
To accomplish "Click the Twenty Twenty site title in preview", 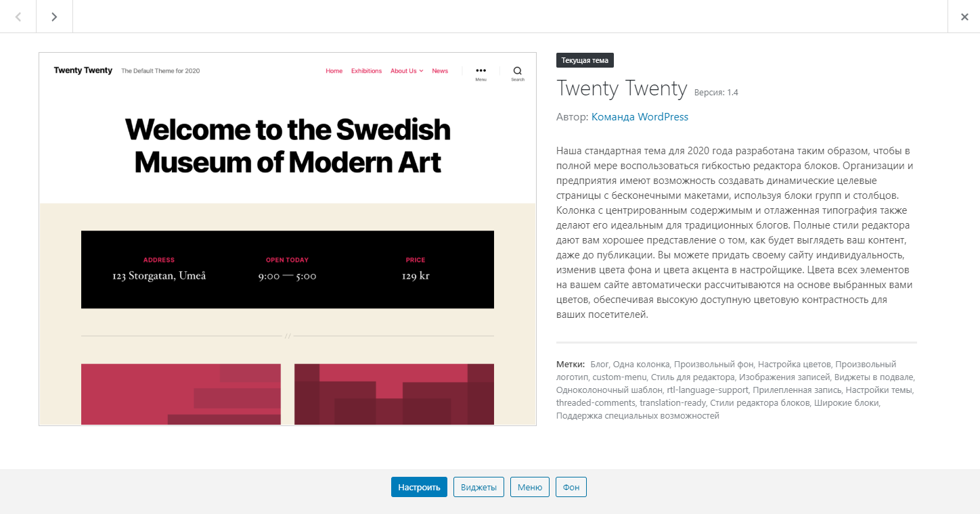I will [x=83, y=70].
